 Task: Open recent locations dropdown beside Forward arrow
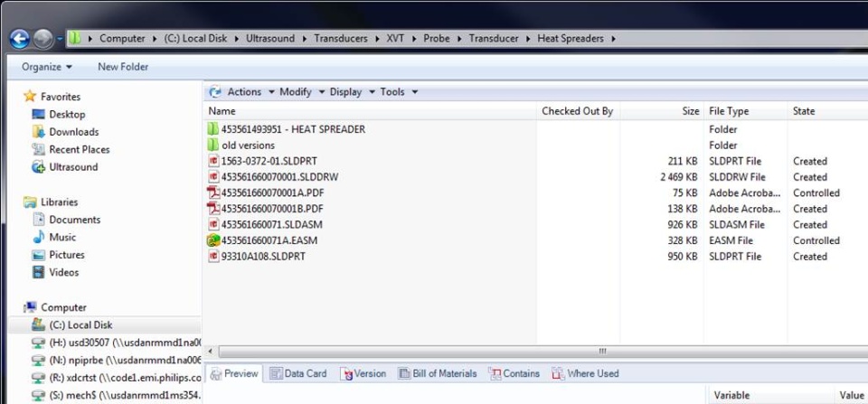tap(60, 39)
